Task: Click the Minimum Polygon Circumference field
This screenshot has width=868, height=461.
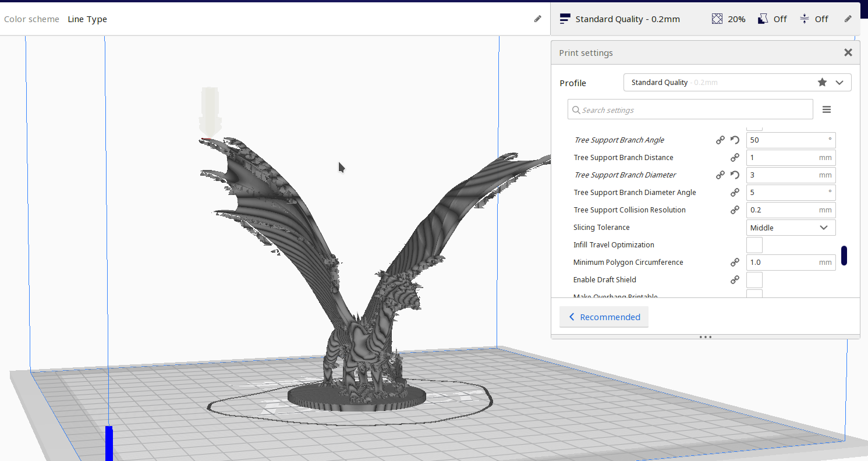Action: coord(791,263)
